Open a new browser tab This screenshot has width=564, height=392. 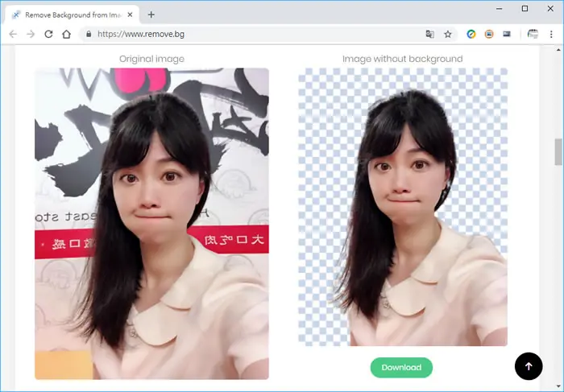(x=151, y=14)
